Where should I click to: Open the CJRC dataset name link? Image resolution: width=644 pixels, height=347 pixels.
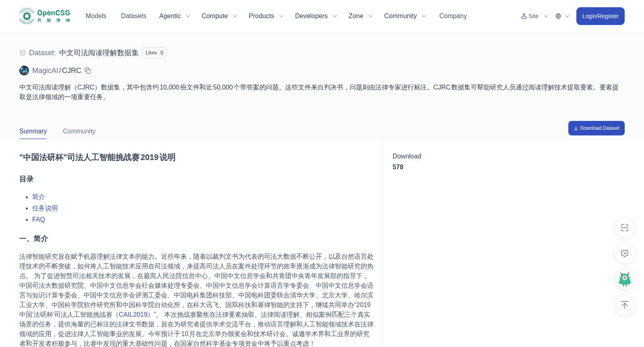pyautogui.click(x=72, y=71)
